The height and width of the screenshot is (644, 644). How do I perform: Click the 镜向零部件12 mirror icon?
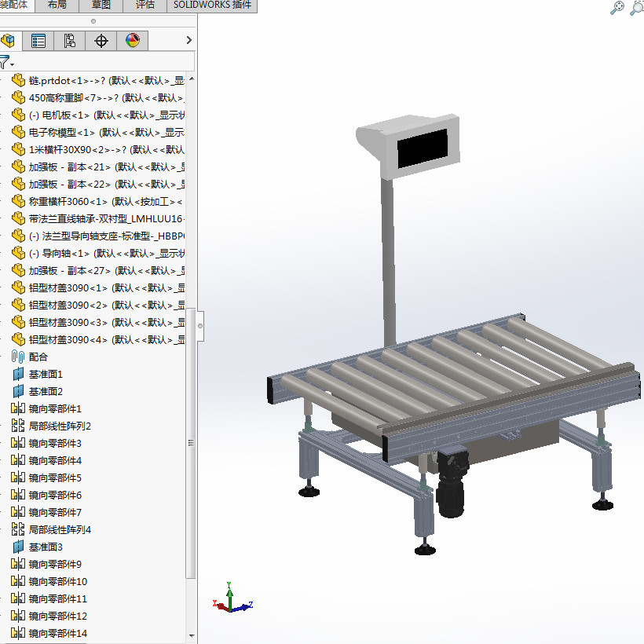click(x=18, y=616)
